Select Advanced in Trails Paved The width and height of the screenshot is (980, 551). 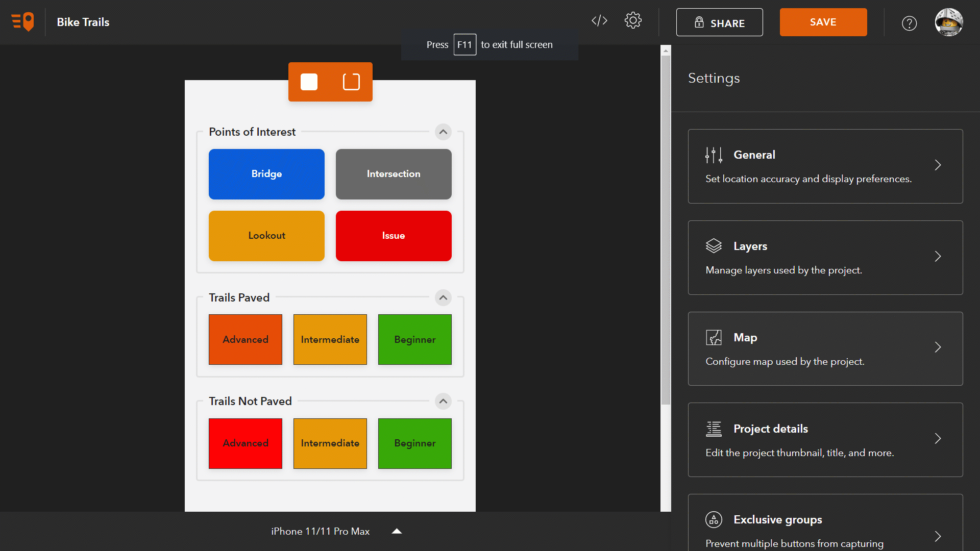point(246,340)
